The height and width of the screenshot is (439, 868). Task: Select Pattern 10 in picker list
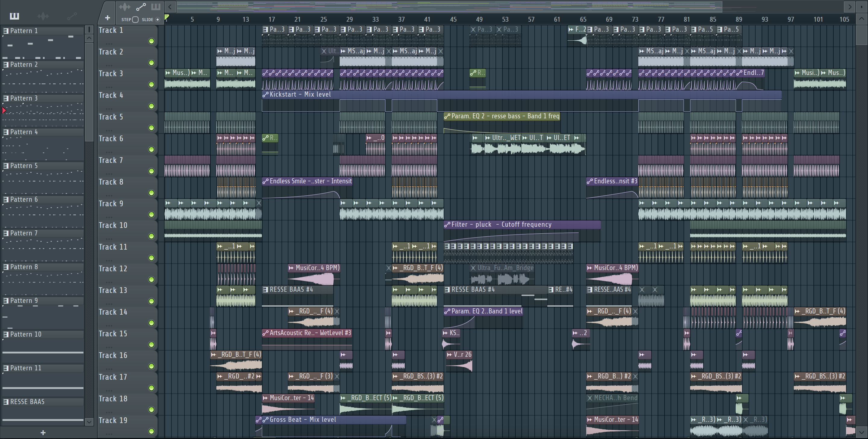pyautogui.click(x=43, y=334)
